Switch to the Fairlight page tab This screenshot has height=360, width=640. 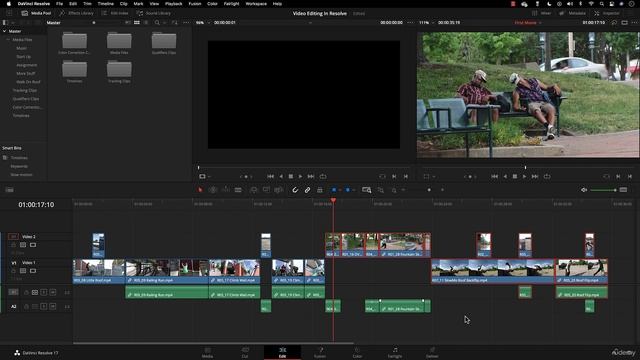395,352
